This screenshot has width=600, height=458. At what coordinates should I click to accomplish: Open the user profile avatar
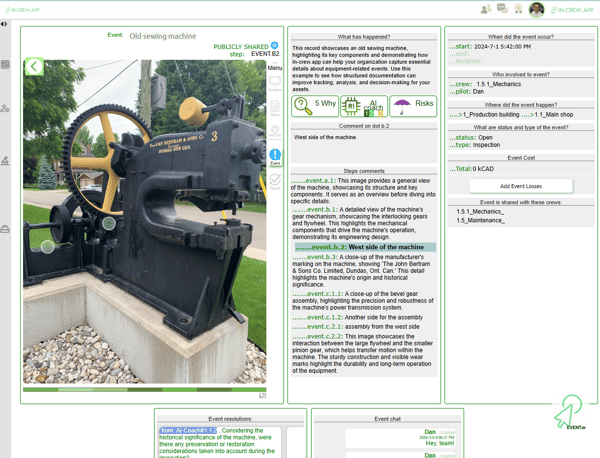tap(536, 9)
